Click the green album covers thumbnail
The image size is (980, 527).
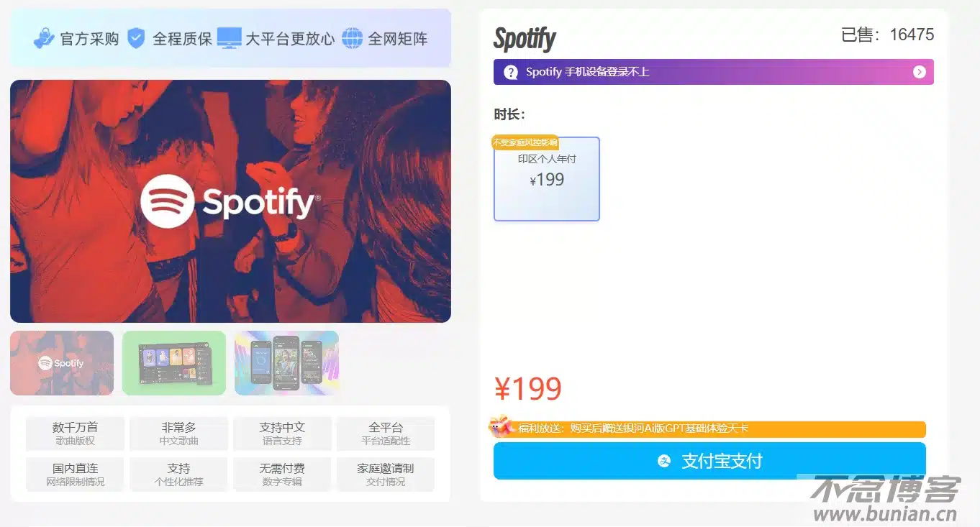173,362
